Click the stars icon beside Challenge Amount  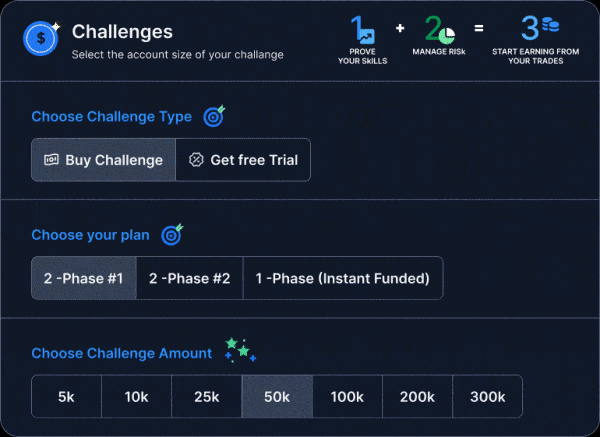(240, 350)
